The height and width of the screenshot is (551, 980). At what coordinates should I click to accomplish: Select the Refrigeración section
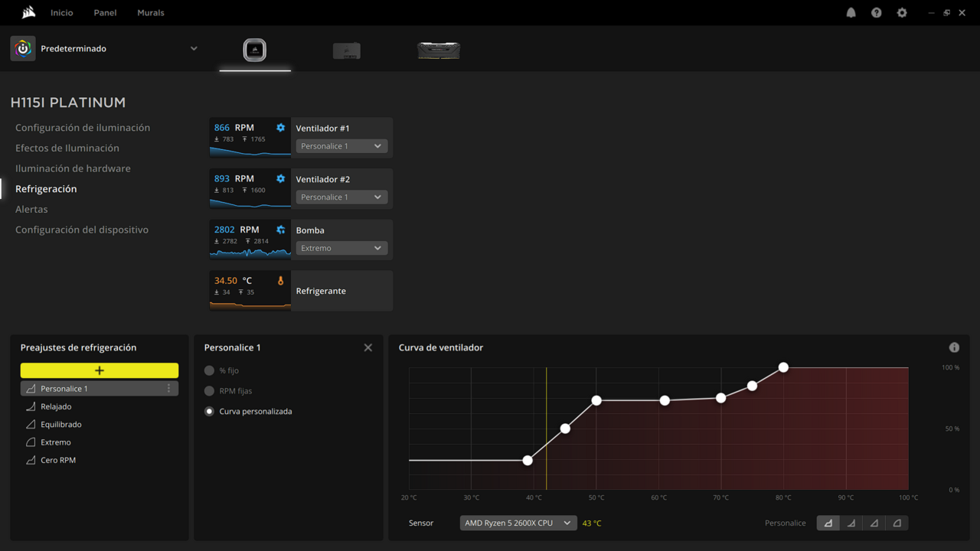46,189
